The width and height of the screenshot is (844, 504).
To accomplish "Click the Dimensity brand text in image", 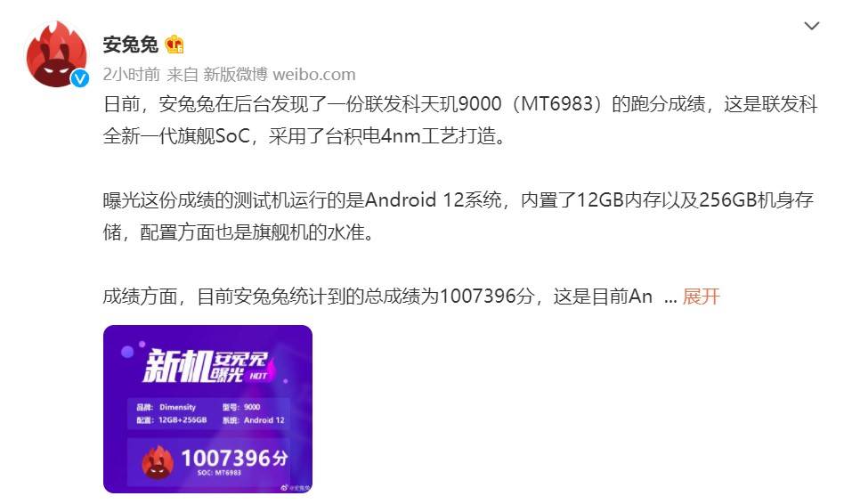I will click(x=178, y=407).
